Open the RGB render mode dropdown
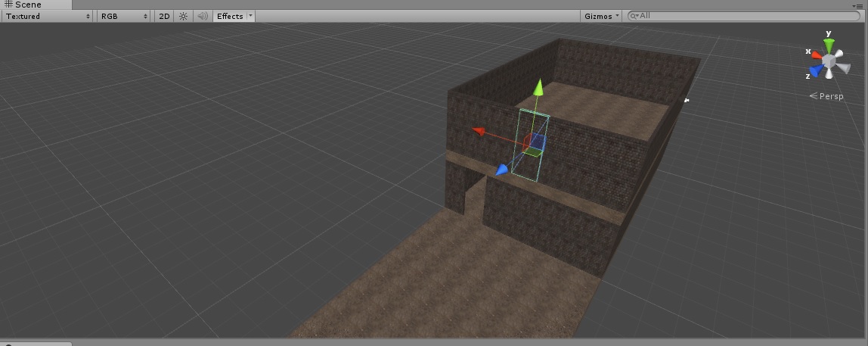Viewport: 868px width, 346px height. pyautogui.click(x=123, y=16)
